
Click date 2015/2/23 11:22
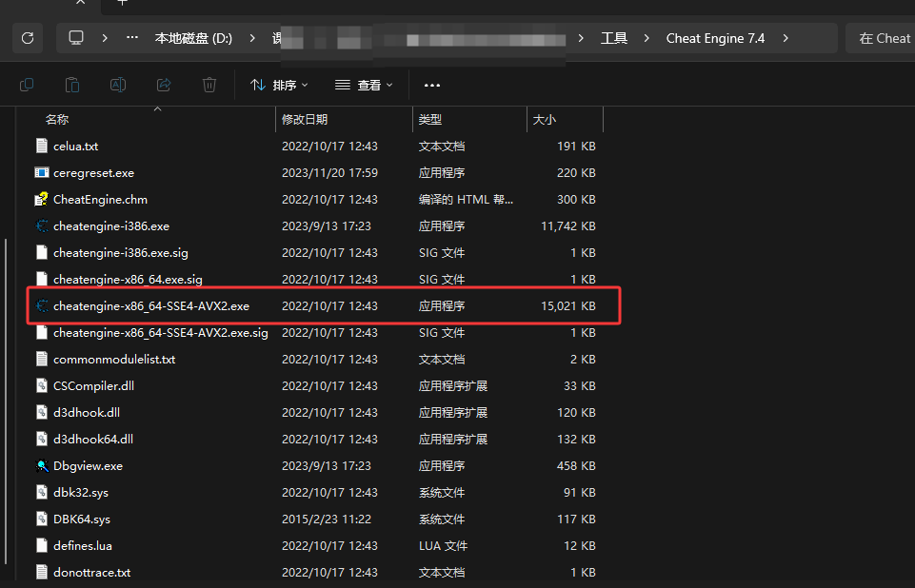coord(327,519)
